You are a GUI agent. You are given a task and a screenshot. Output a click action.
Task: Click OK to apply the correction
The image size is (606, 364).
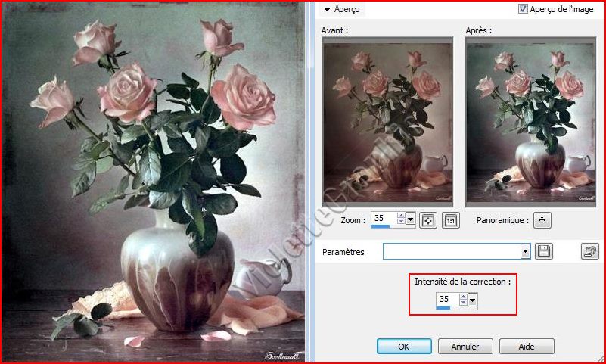pyautogui.click(x=404, y=346)
